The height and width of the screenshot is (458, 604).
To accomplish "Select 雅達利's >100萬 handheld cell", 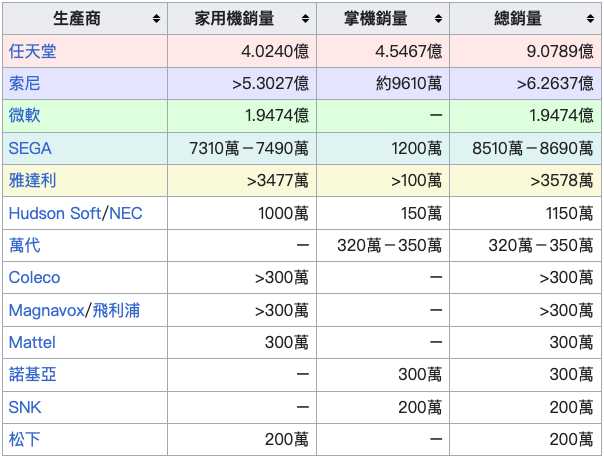I will 383,181.
